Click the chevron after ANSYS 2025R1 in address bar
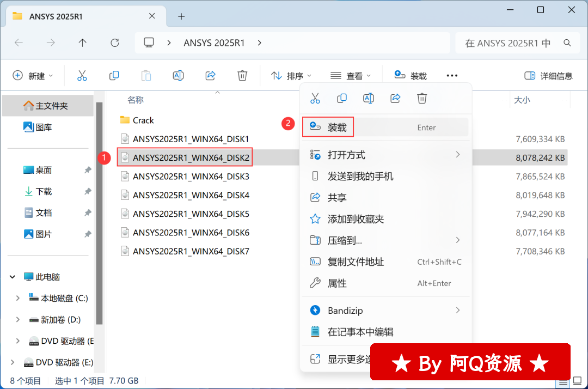Screen dimensions: 588x389 click(260, 42)
